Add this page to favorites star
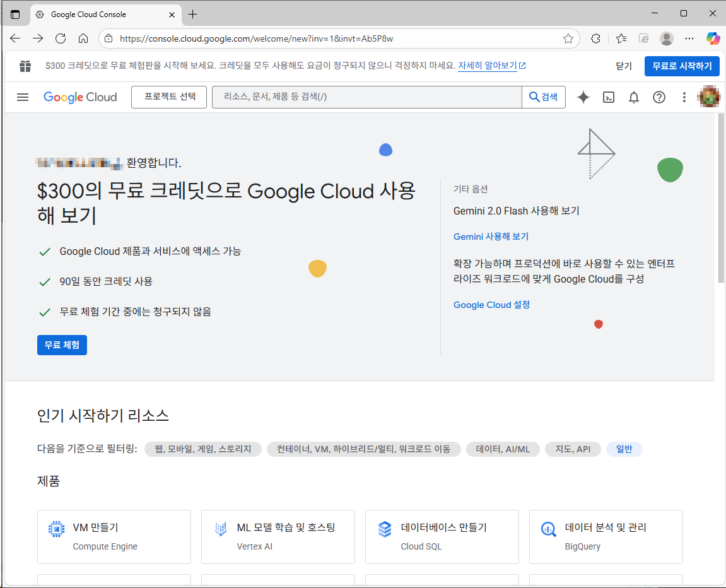This screenshot has width=726, height=588. (568, 38)
